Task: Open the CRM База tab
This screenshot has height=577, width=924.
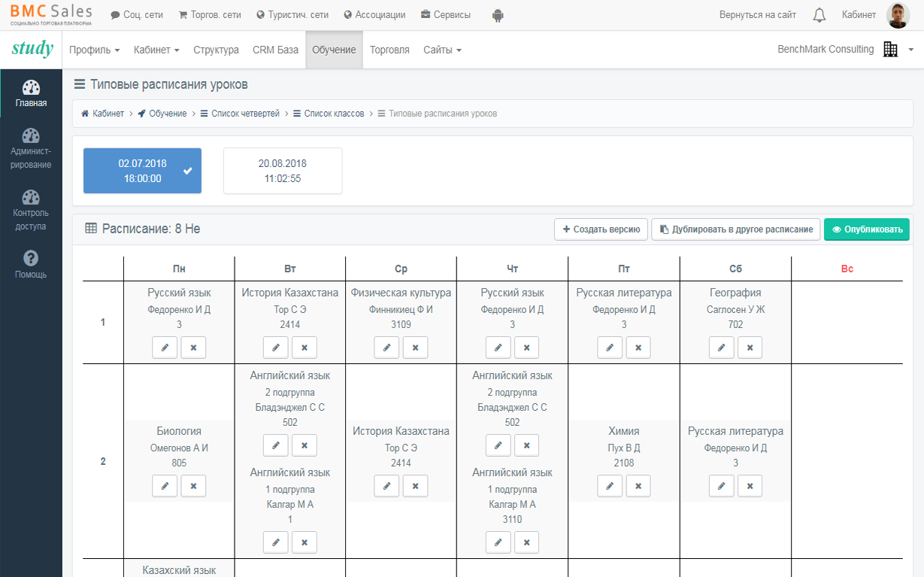Action: click(275, 50)
